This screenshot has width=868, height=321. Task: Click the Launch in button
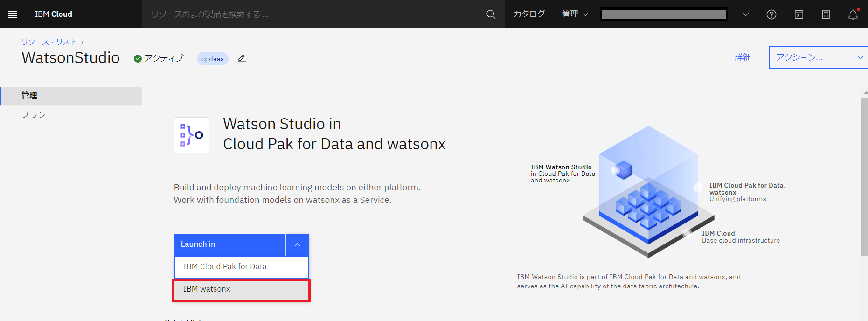[x=229, y=244]
